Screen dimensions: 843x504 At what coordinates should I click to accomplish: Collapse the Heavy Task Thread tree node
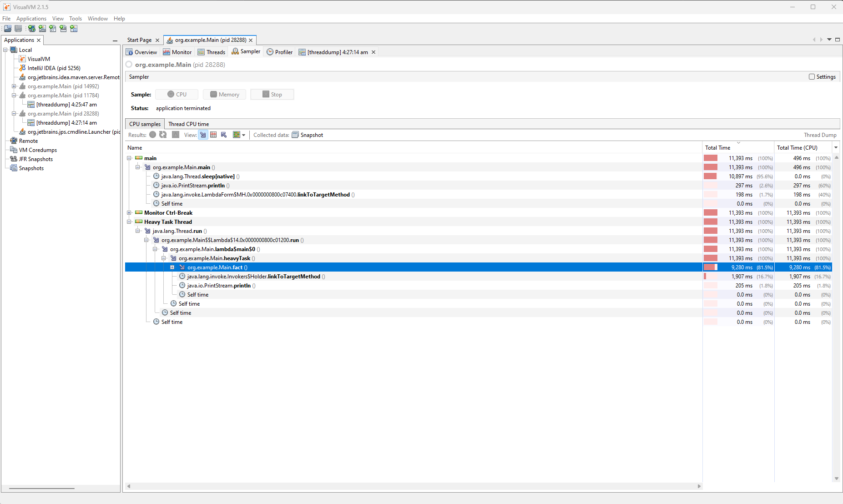130,222
